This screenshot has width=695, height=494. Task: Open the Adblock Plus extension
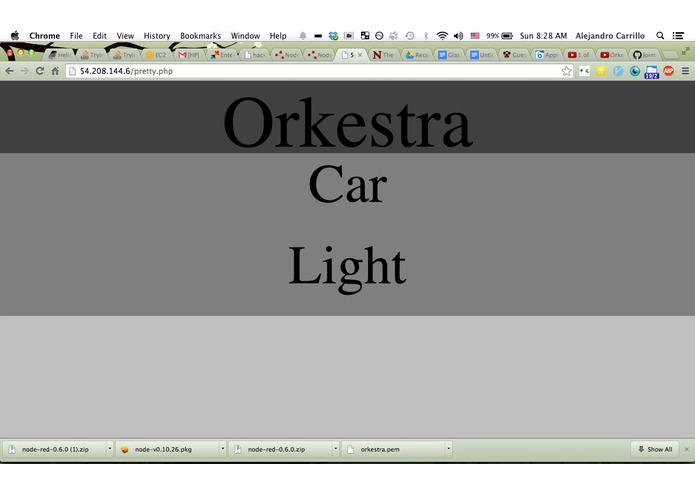click(x=668, y=71)
